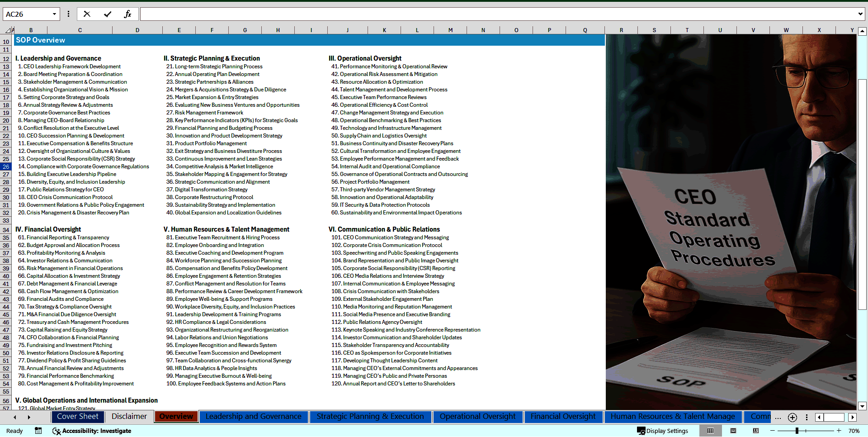Click the Enter checkmark icon
Image resolution: width=868 pixels, height=437 pixels.
(x=108, y=14)
